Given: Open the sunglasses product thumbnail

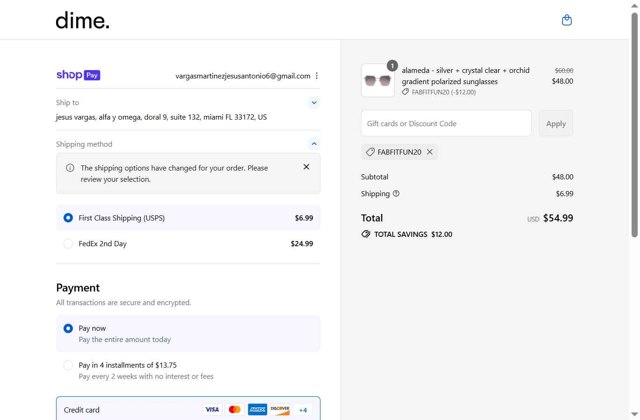Looking at the screenshot, I should (378, 80).
